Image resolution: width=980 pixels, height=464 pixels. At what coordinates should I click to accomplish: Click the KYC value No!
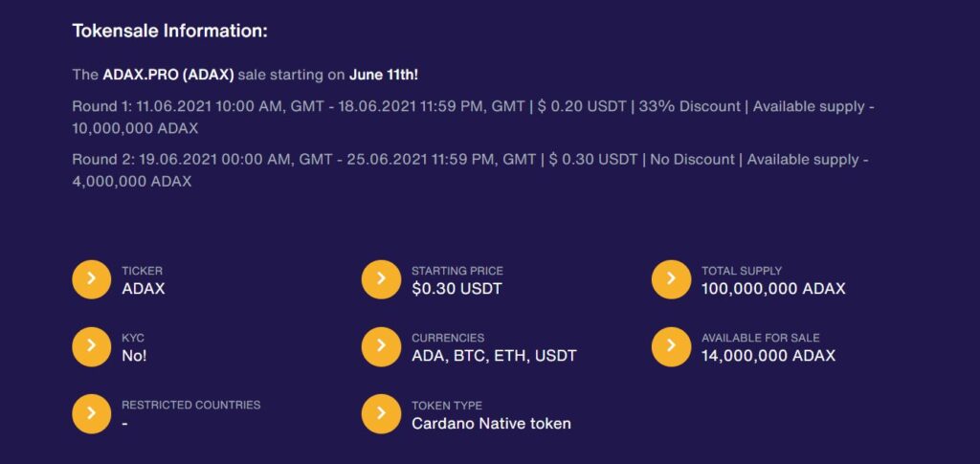[134, 356]
